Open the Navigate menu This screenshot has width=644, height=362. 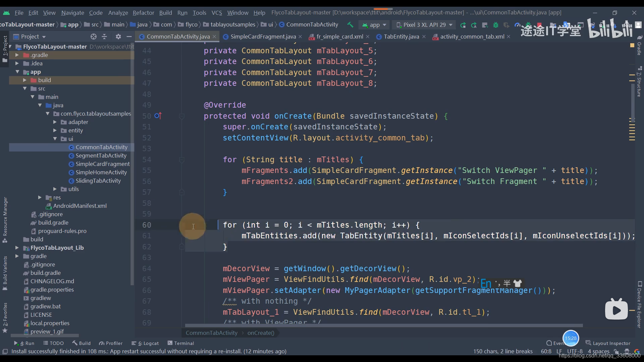click(72, 13)
